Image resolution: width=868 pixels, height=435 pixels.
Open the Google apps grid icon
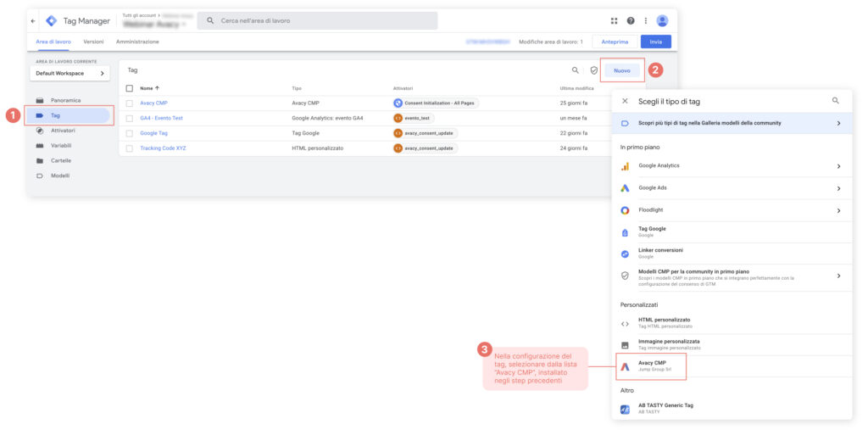[614, 21]
